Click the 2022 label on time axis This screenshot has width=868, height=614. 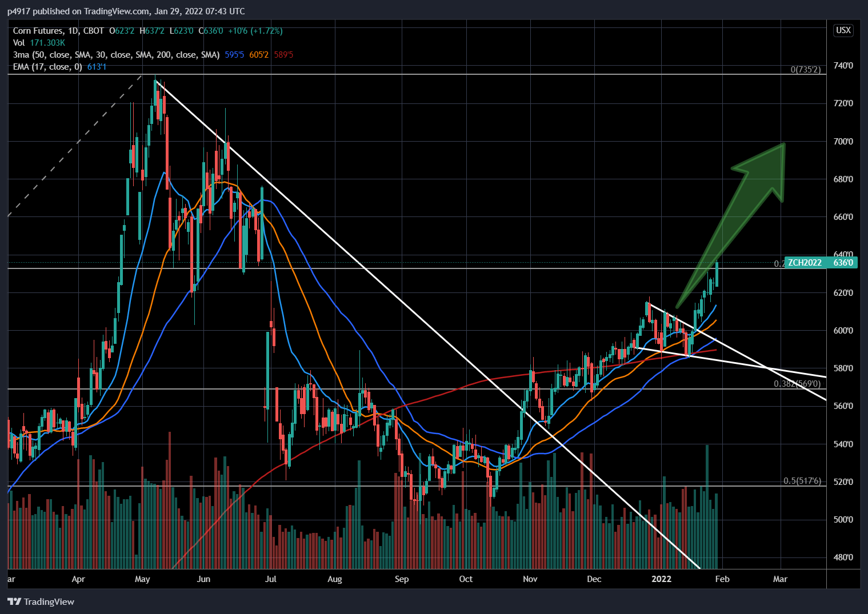coord(662,579)
